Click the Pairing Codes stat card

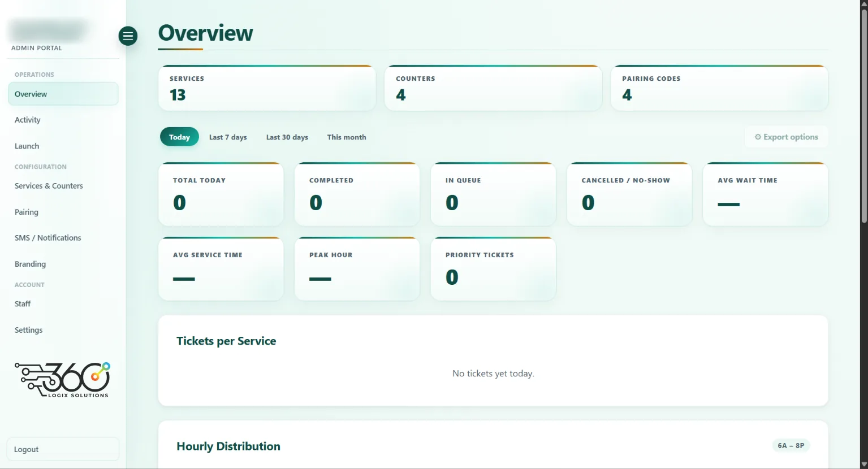click(x=719, y=88)
